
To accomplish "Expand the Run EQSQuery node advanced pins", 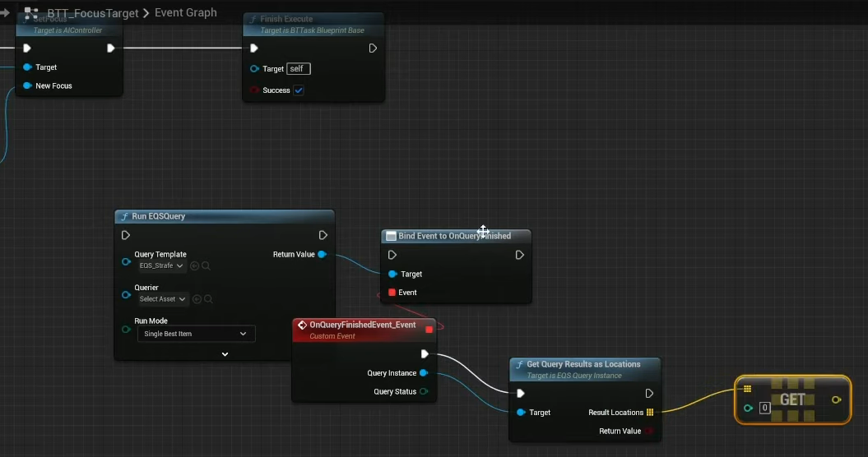I will click(x=225, y=354).
